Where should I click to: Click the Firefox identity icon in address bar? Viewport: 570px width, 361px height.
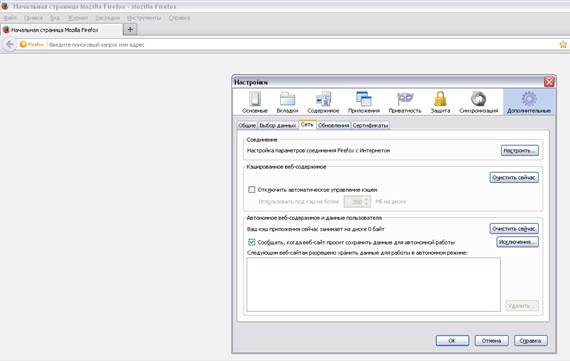point(32,44)
